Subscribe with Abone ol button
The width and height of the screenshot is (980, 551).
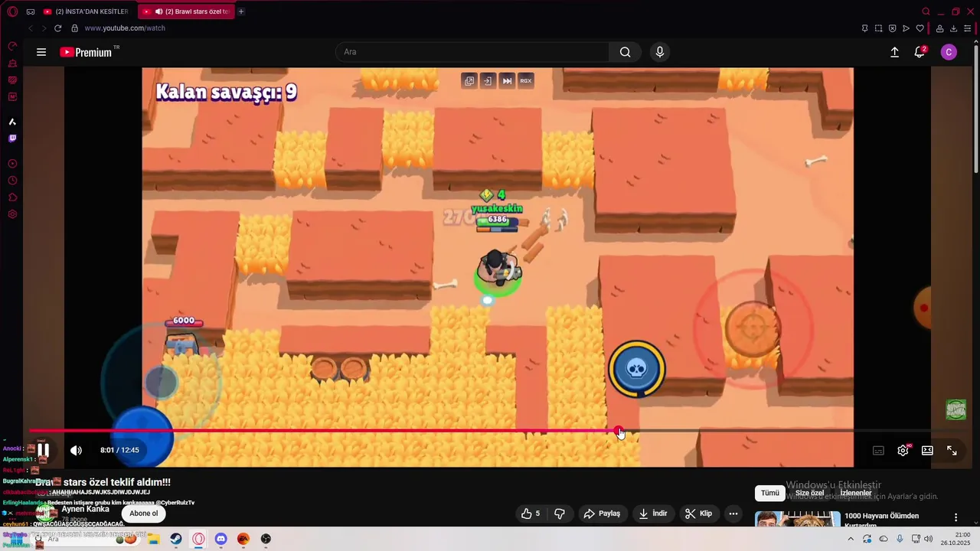pyautogui.click(x=144, y=514)
